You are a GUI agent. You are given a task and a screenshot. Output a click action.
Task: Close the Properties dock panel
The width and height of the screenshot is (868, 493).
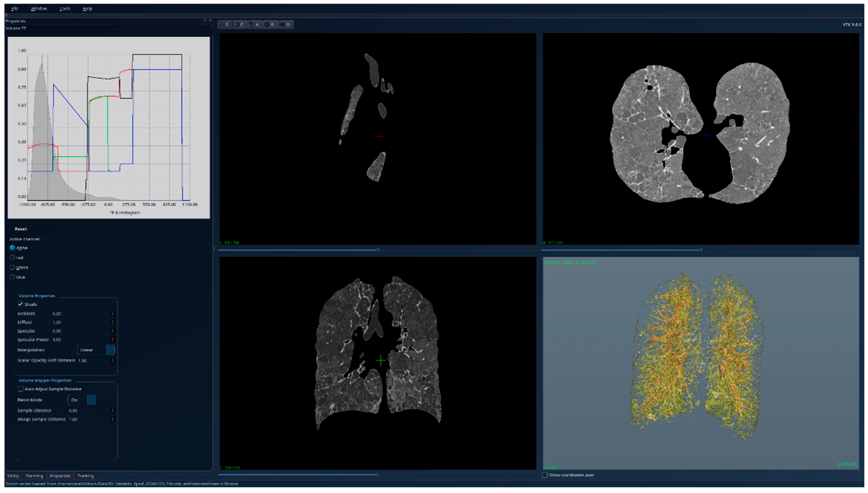coord(210,21)
